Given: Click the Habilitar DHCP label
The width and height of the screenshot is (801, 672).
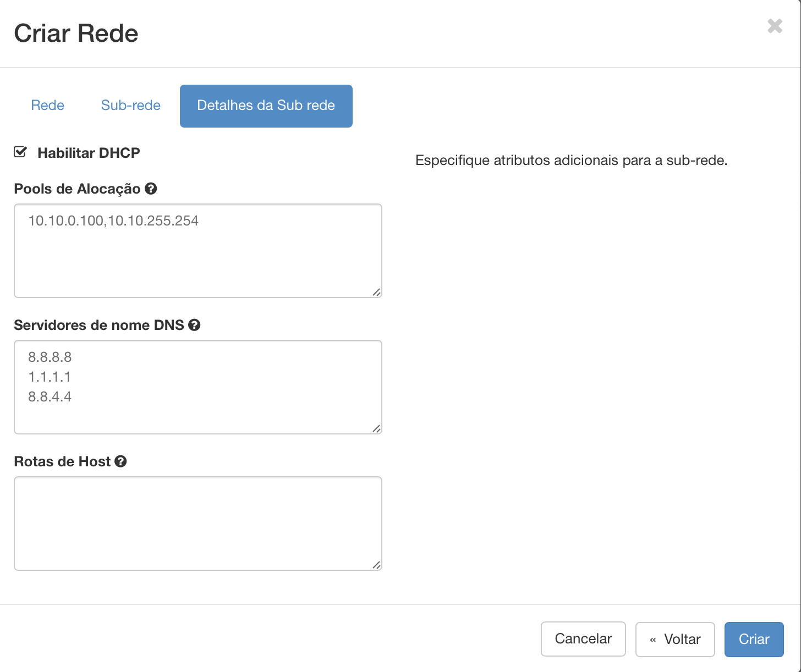Looking at the screenshot, I should click(x=89, y=153).
